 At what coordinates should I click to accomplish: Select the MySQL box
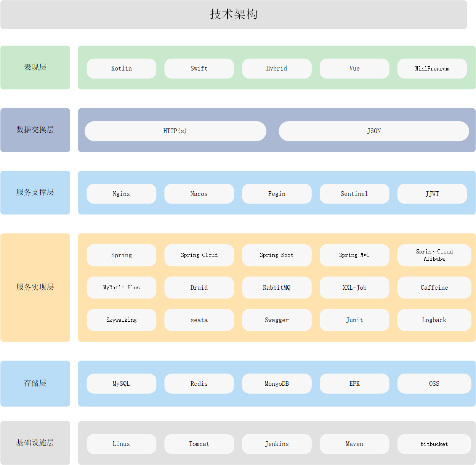pos(122,384)
